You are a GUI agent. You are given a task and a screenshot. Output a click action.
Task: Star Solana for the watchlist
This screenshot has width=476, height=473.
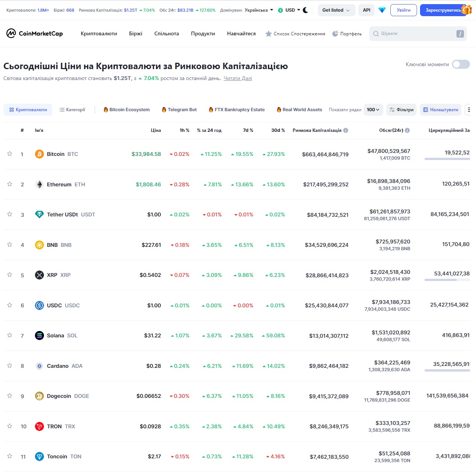[10, 335]
